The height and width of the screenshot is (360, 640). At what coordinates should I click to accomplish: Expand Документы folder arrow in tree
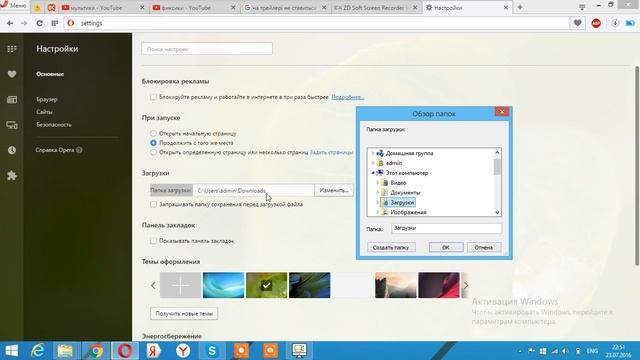click(x=378, y=193)
